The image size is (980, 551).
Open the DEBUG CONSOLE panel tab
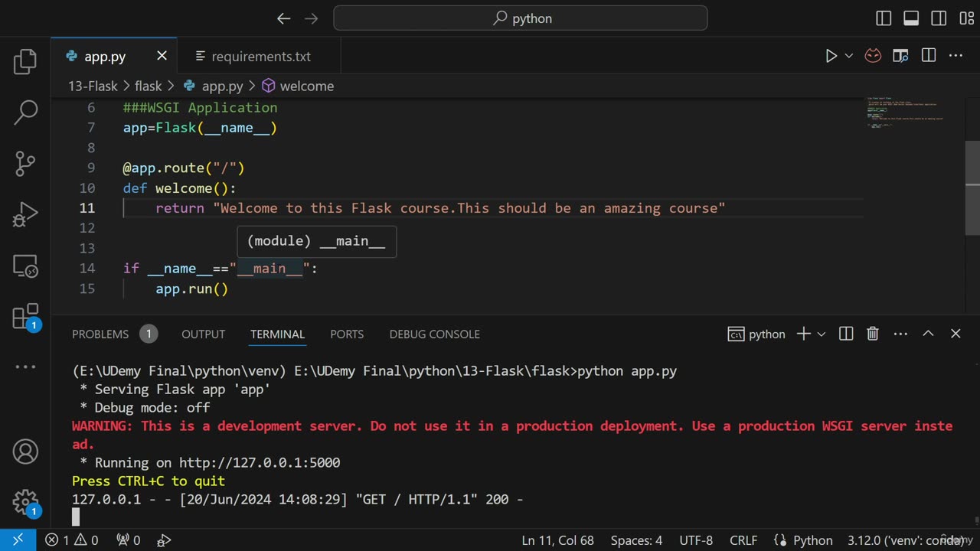click(434, 334)
